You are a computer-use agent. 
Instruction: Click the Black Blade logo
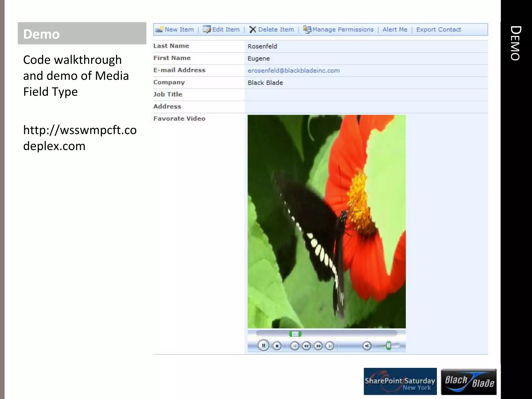[469, 382]
